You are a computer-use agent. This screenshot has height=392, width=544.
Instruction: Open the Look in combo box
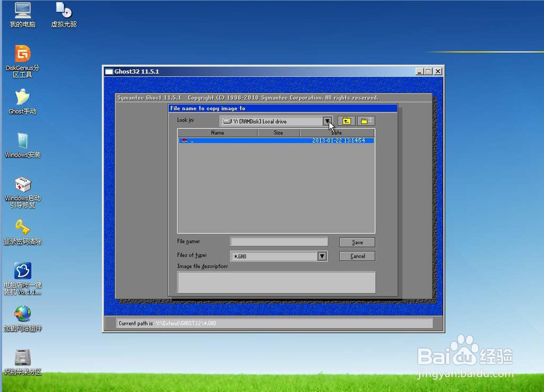[276, 121]
